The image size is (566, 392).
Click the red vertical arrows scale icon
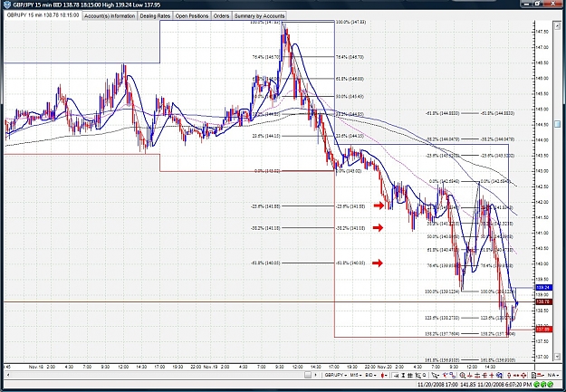click(x=509, y=375)
